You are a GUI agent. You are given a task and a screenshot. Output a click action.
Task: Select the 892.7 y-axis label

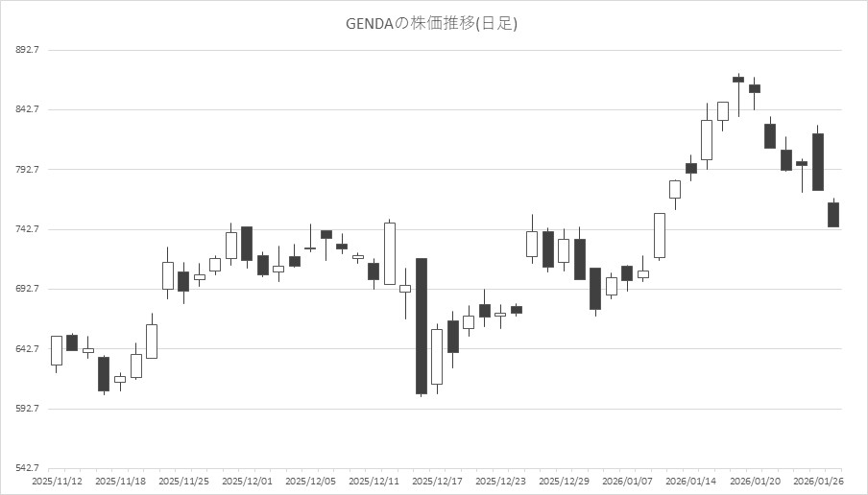pos(22,50)
